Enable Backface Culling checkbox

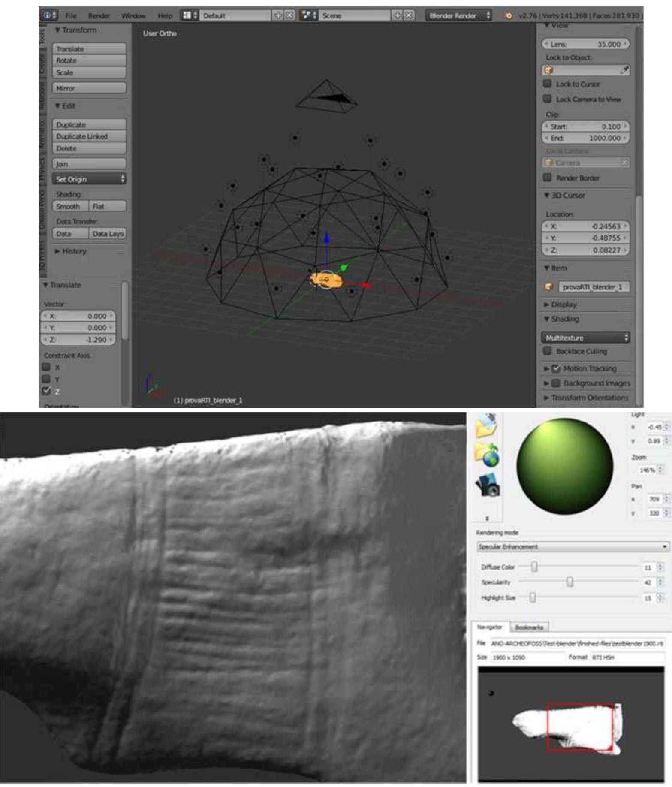click(x=548, y=351)
